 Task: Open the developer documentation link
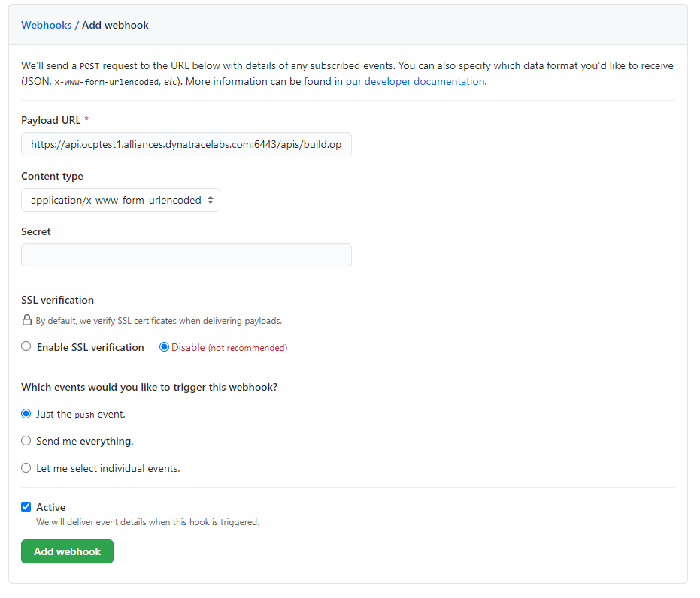414,81
